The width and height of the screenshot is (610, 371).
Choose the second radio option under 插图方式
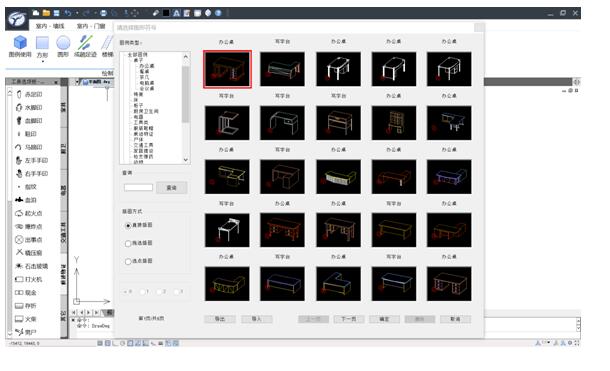coord(128,243)
